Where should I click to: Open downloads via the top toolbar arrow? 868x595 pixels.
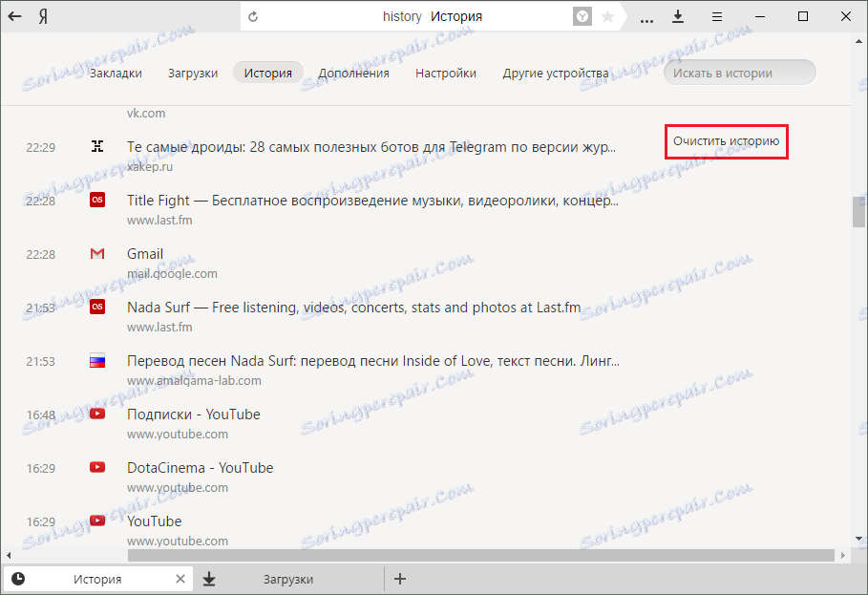pos(678,16)
